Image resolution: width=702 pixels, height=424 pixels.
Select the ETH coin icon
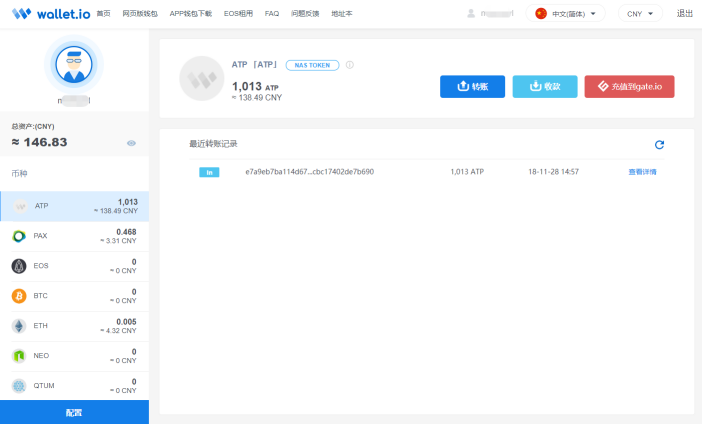pos(19,326)
